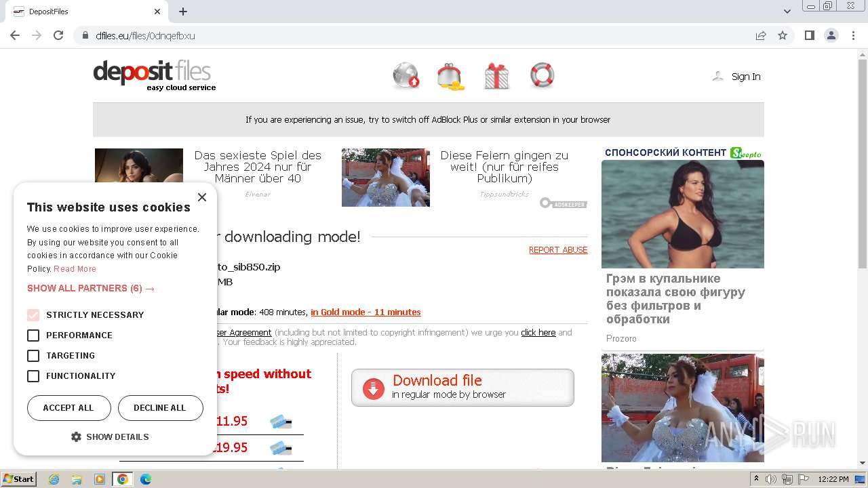This screenshot has height=488, width=868.
Task: Open a new browser tab
Action: pos(183,12)
